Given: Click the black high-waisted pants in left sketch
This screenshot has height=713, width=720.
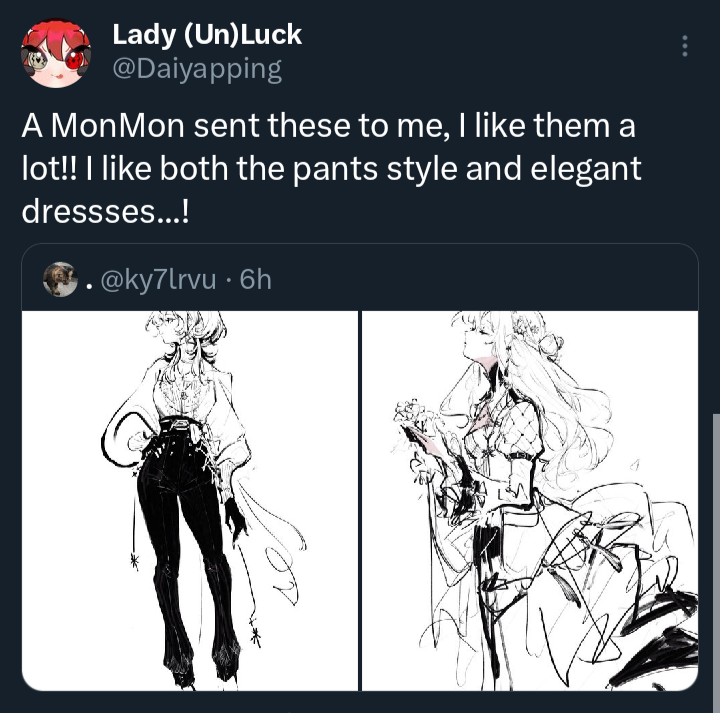Looking at the screenshot, I should [x=187, y=542].
